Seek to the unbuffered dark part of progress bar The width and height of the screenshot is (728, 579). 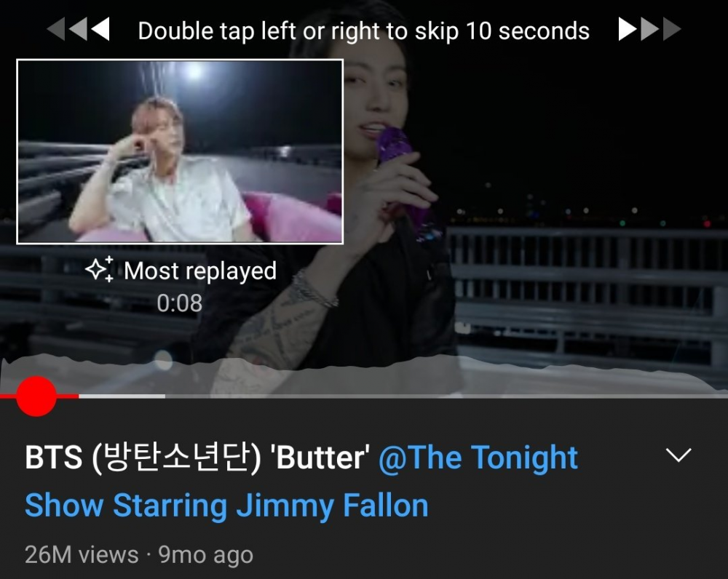coord(446,396)
